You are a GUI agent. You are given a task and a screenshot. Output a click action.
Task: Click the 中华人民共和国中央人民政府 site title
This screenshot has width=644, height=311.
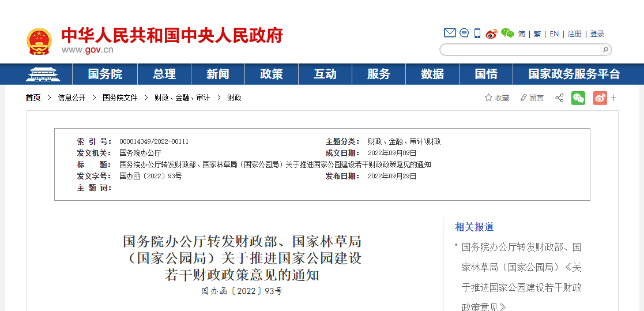[x=172, y=35]
